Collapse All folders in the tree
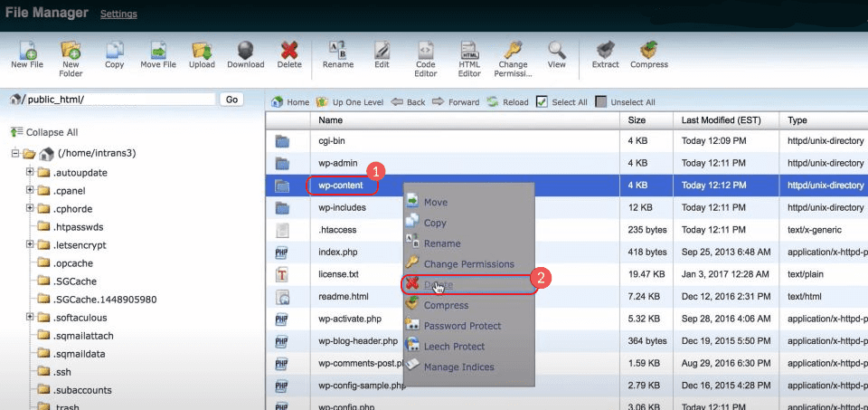 (51, 132)
